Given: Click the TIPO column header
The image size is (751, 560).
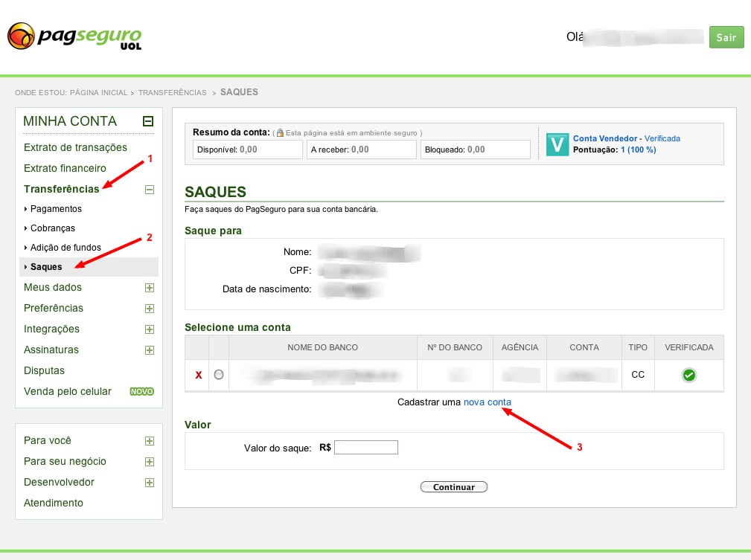Looking at the screenshot, I should pos(638,347).
